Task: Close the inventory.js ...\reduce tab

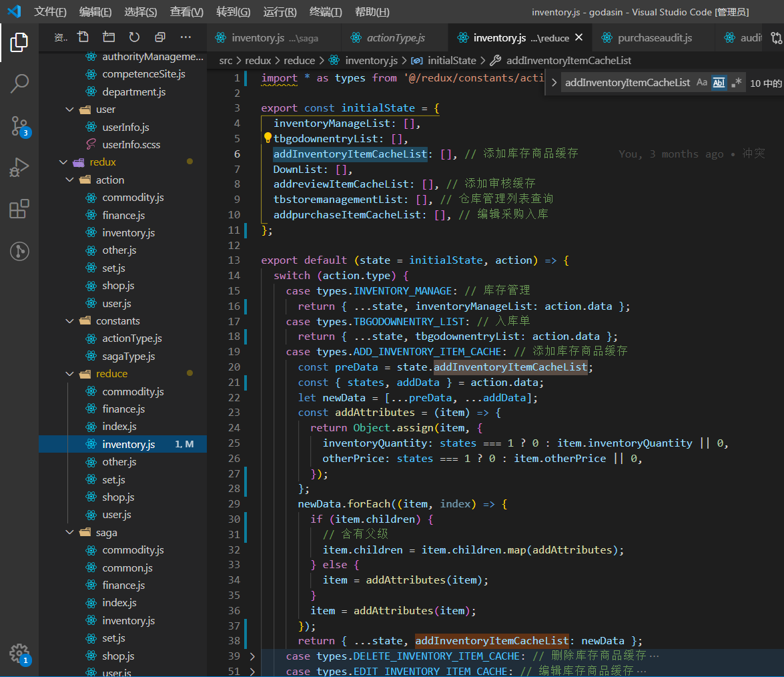Action: [579, 37]
